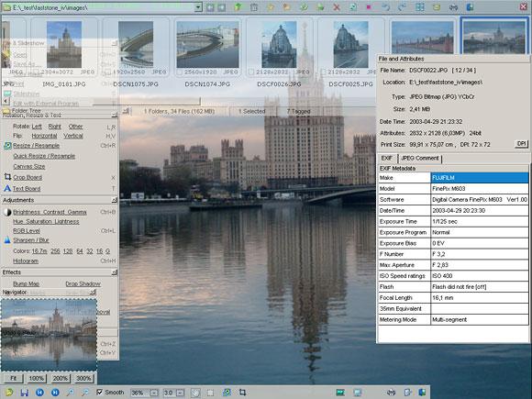532x399 pixels.
Task: Click the Crop Board icon in side panel
Action: coord(7,177)
